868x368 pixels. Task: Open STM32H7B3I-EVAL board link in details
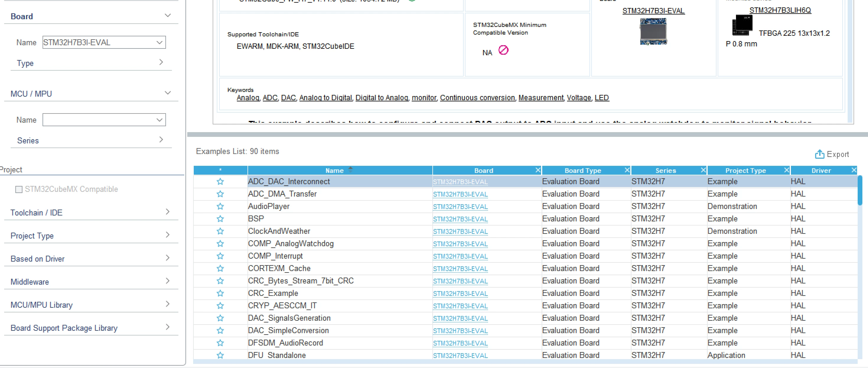click(x=653, y=11)
